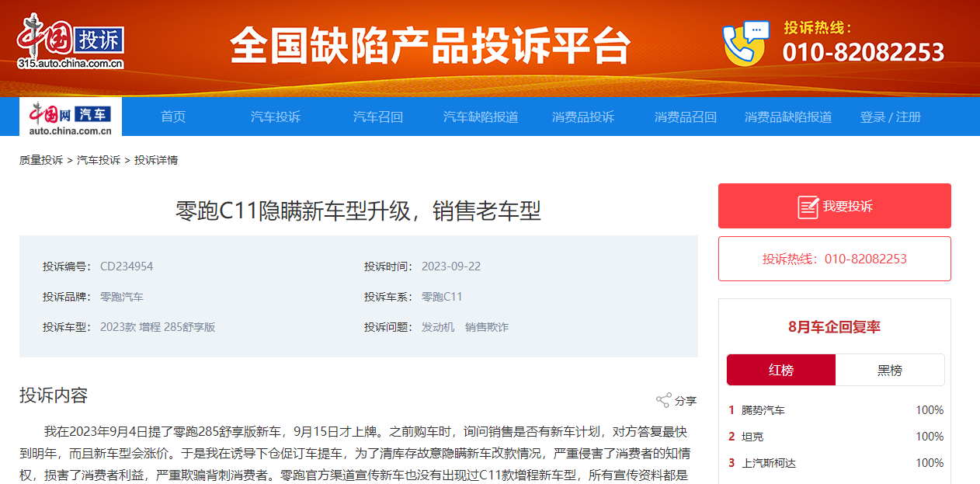Viewport: 980px width, 484px height.
Task: Open 腾势汽车 in the ranking list
Action: click(x=763, y=410)
